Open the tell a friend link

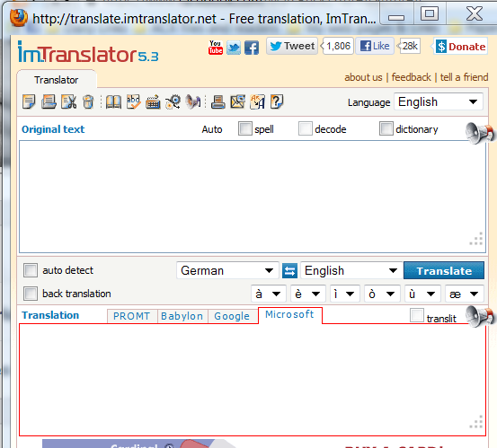coord(464,77)
